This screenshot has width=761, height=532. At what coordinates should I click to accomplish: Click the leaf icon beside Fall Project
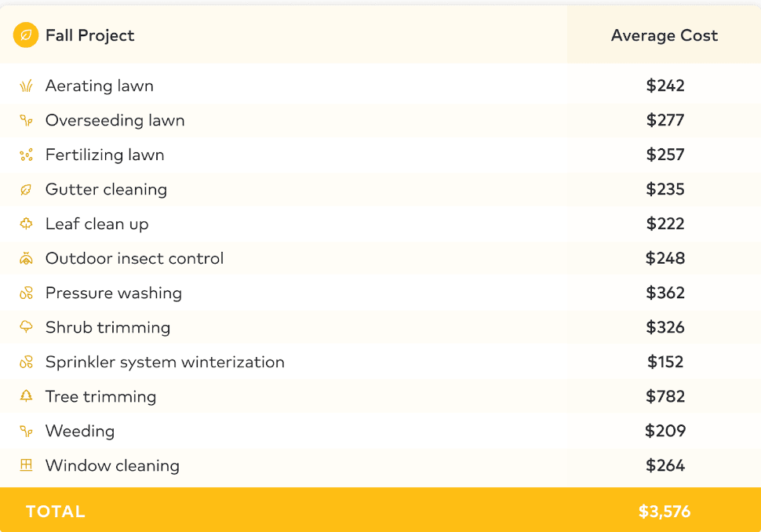point(26,35)
